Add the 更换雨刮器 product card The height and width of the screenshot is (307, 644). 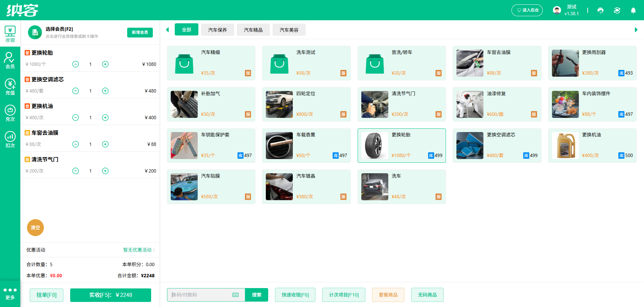(x=592, y=63)
